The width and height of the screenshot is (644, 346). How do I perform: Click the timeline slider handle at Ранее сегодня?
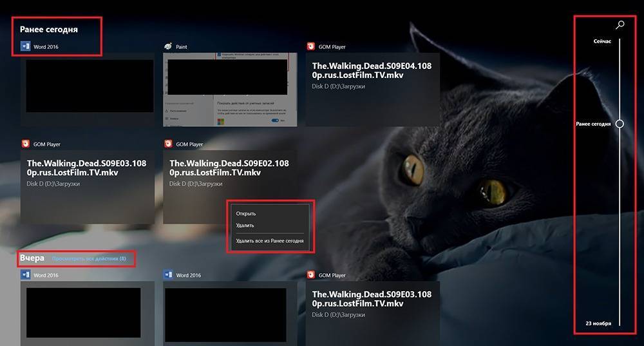[x=620, y=124]
